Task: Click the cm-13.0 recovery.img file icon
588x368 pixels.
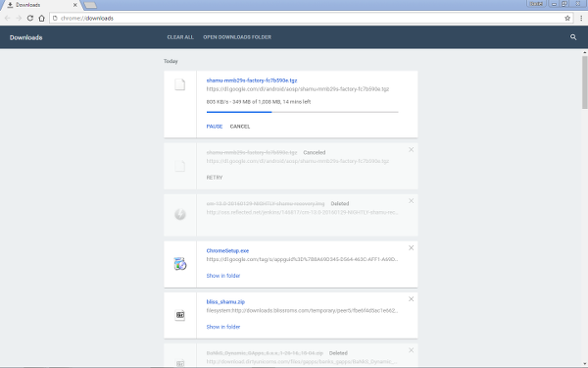Action: (x=180, y=214)
